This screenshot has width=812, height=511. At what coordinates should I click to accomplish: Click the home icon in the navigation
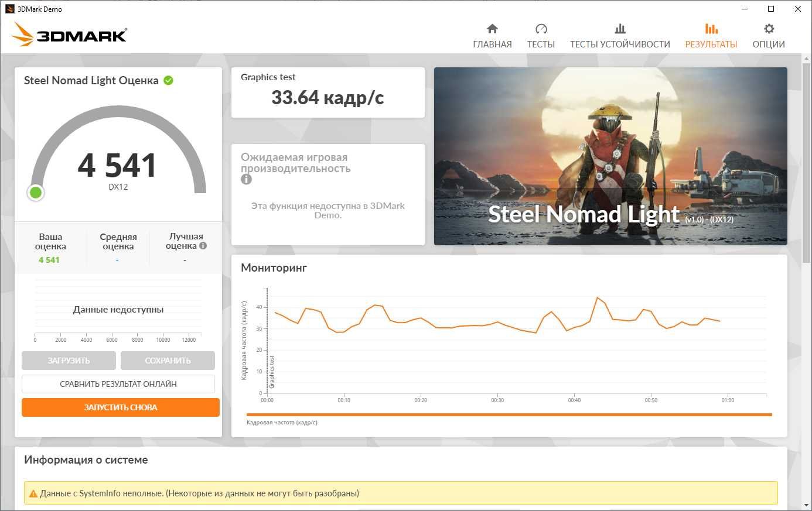[492, 29]
